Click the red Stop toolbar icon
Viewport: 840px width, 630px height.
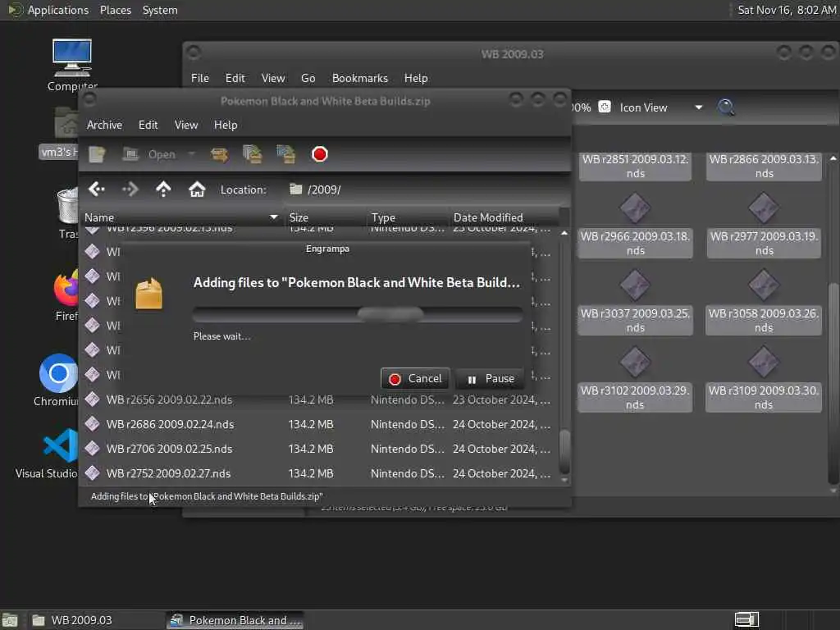320,154
